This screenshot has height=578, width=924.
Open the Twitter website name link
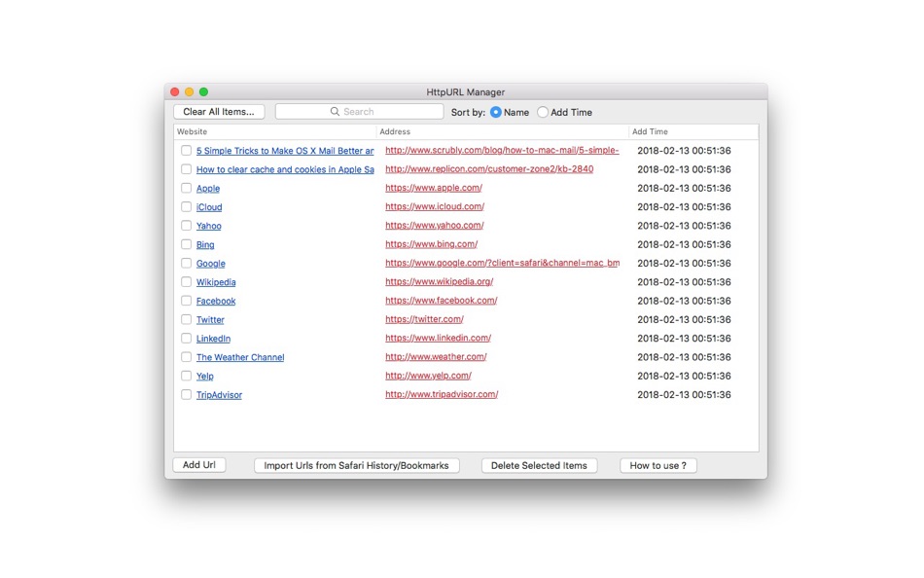coord(210,320)
